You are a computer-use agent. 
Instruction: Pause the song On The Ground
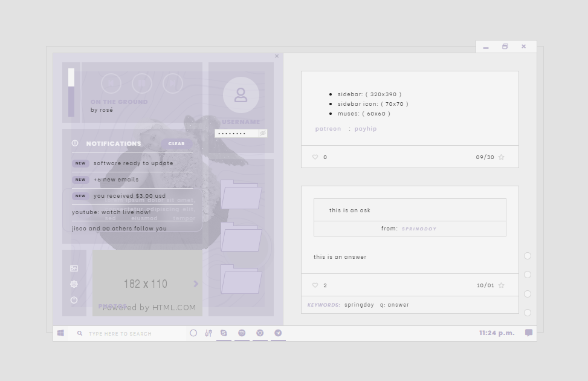[x=142, y=83]
